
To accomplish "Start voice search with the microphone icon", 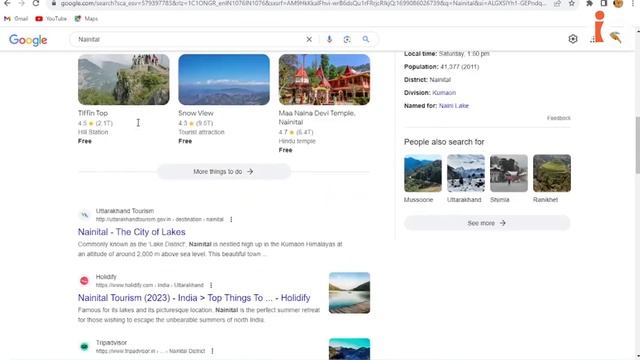I will point(329,39).
